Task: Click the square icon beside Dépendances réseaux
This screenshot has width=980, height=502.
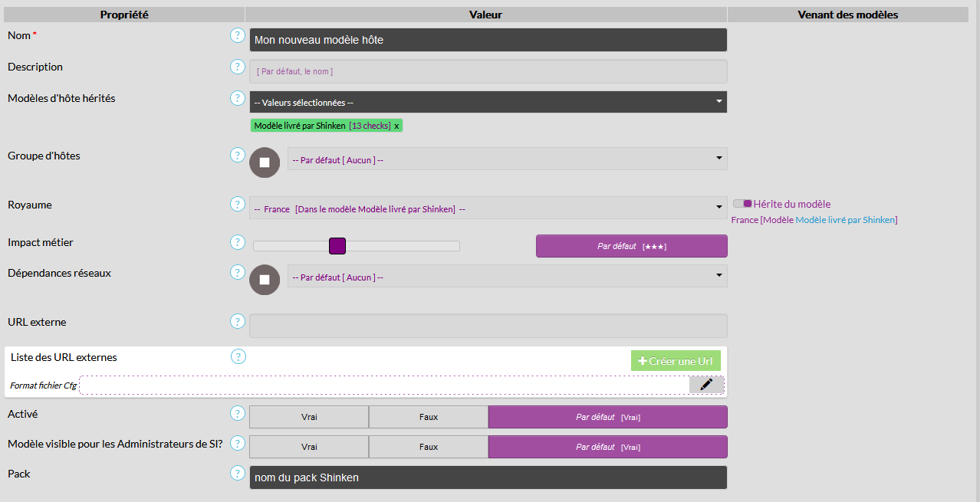Action: click(265, 280)
